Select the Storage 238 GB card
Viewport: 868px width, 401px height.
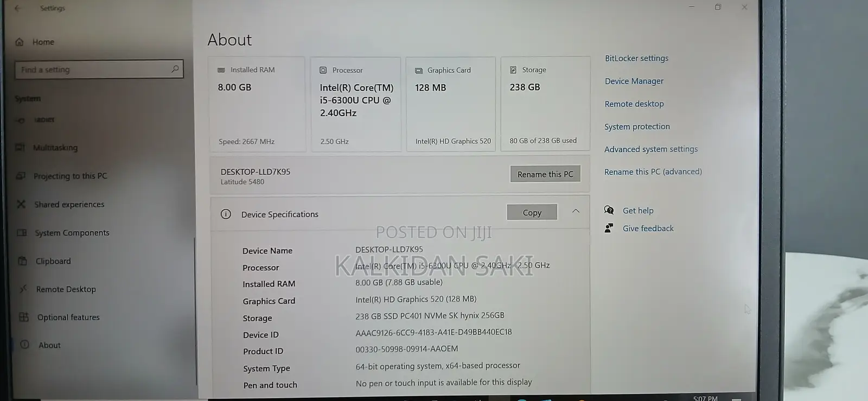click(545, 104)
